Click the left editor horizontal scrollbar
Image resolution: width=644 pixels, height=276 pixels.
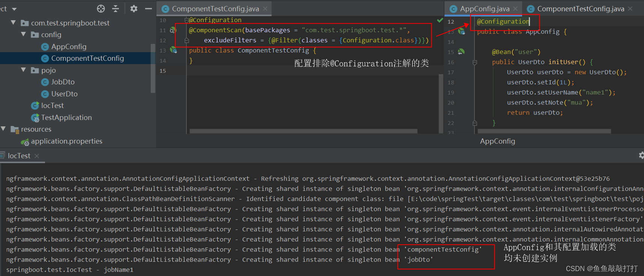[x=303, y=131]
